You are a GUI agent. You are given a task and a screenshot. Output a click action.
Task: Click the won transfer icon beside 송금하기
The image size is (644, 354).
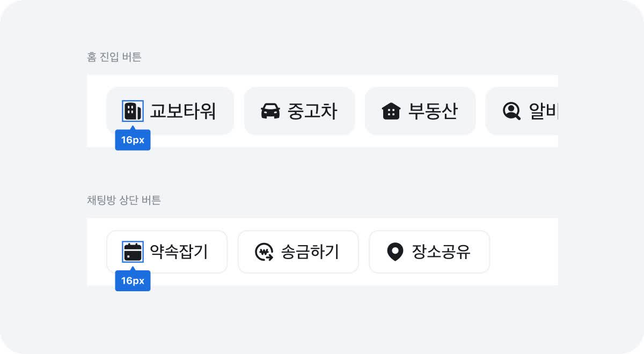coord(264,252)
